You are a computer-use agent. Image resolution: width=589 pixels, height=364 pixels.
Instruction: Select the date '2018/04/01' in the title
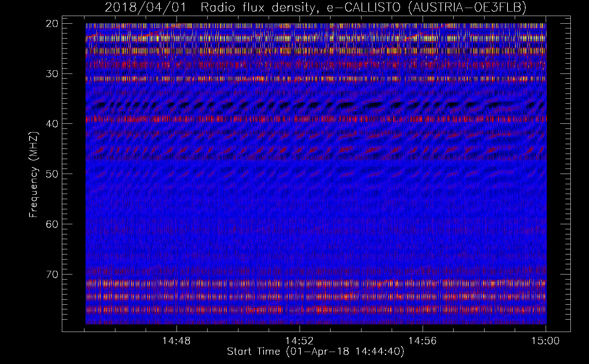(146, 7)
